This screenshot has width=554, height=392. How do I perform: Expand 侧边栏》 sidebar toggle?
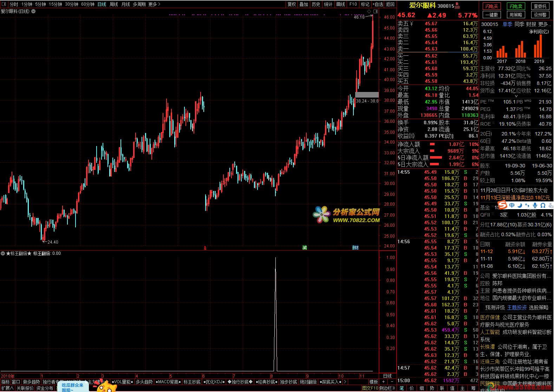388,388
